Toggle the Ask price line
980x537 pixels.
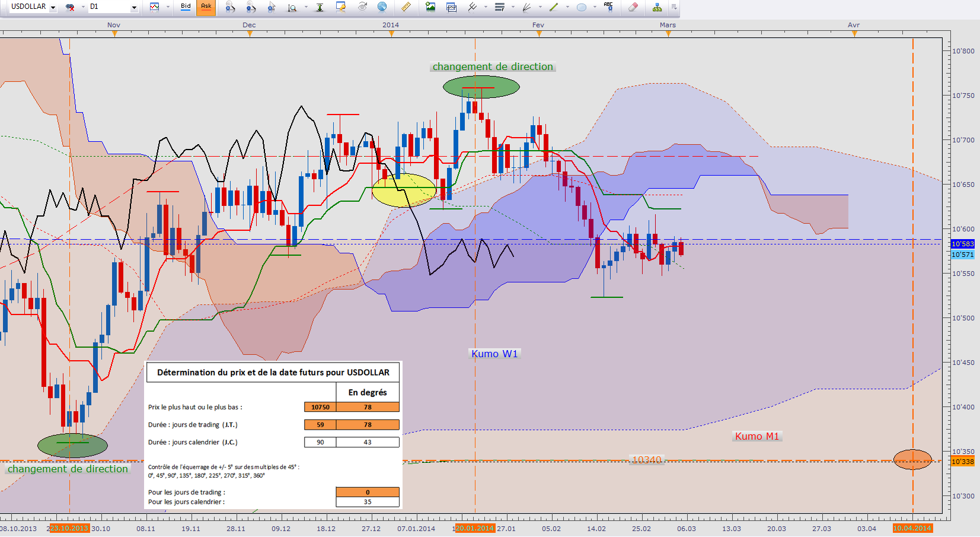206,7
